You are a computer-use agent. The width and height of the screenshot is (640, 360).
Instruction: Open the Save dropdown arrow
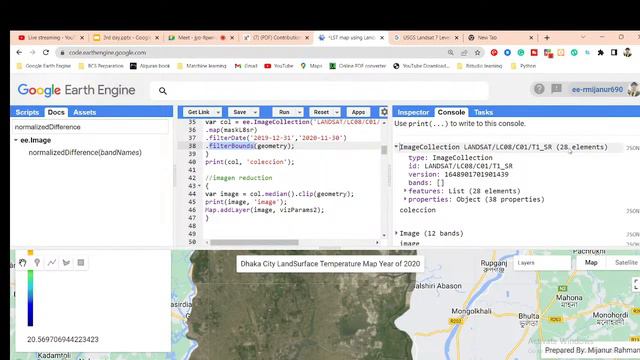coord(255,112)
